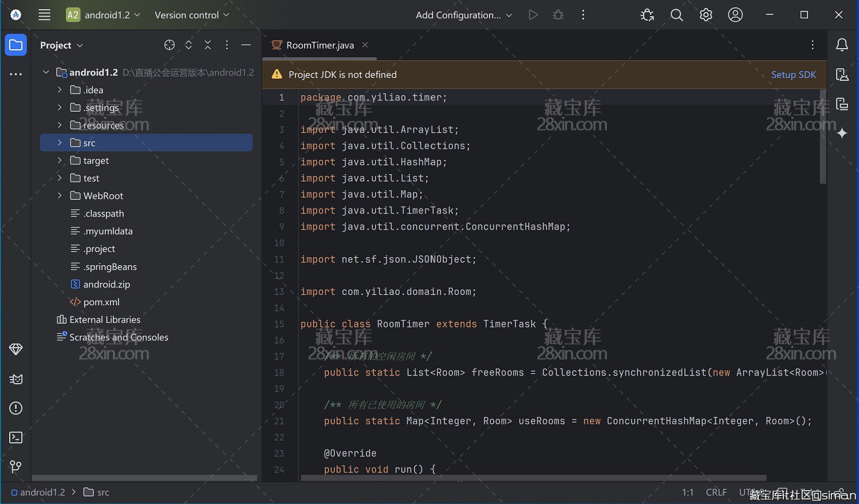
Task: Open the Terminal tool window
Action: coord(16,438)
